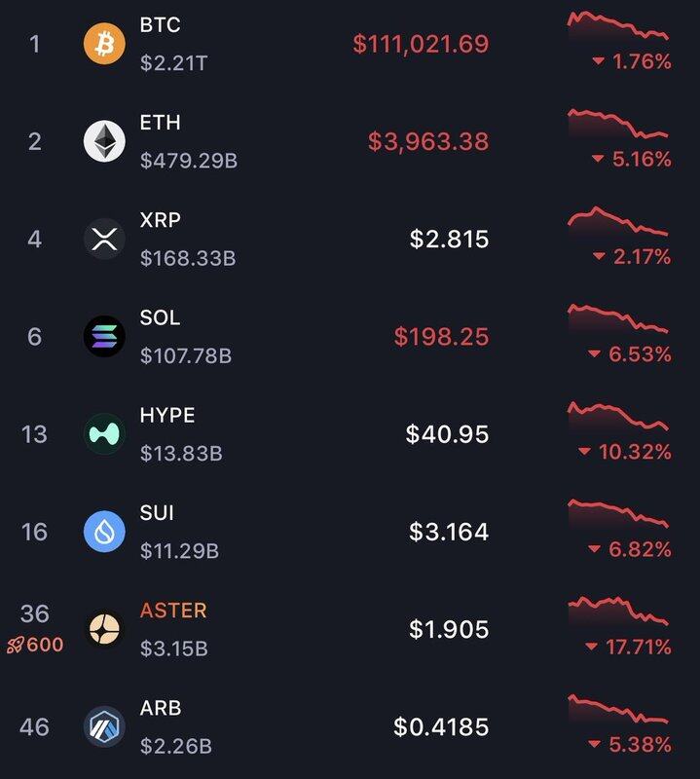This screenshot has width=700, height=779.
Task: Open the BTC price $111,021.69
Action: point(421,44)
